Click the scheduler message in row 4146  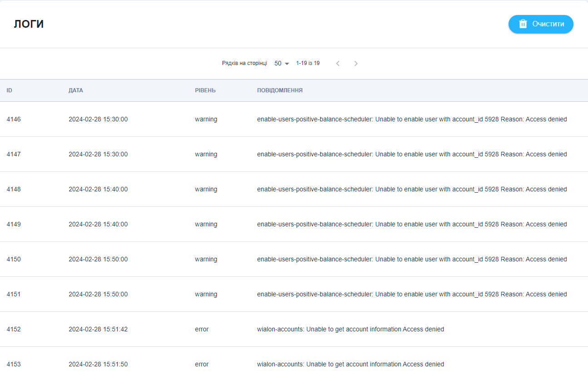pos(412,119)
